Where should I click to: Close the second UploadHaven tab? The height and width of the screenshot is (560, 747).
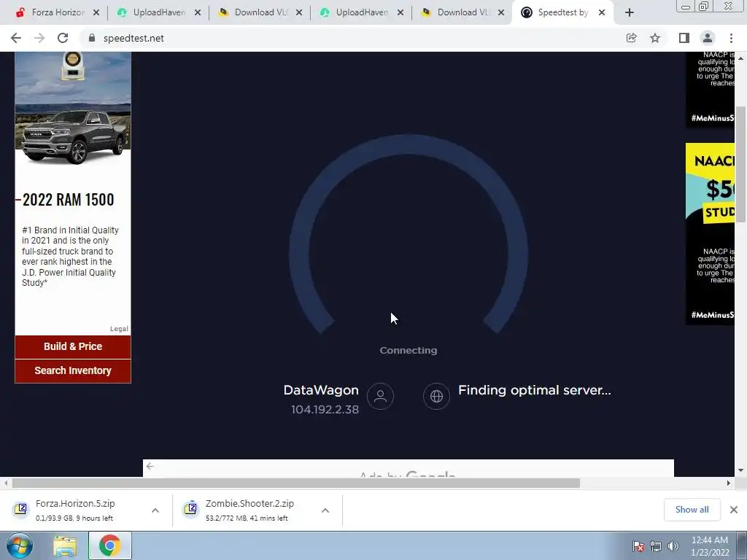pyautogui.click(x=400, y=13)
